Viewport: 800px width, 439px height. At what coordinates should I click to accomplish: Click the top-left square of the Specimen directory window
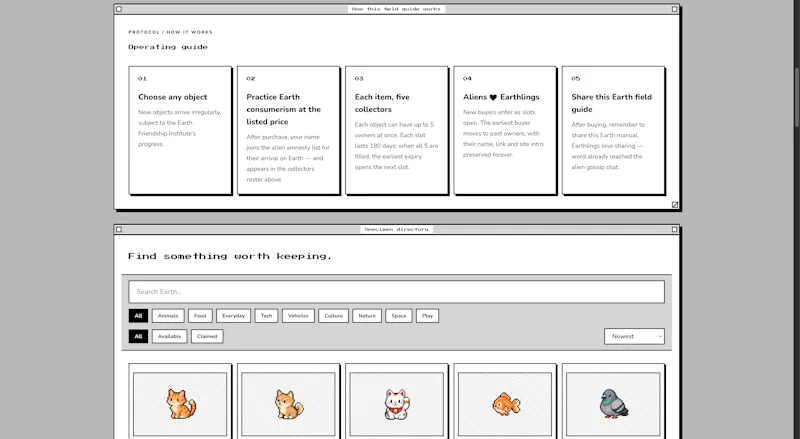tap(119, 230)
